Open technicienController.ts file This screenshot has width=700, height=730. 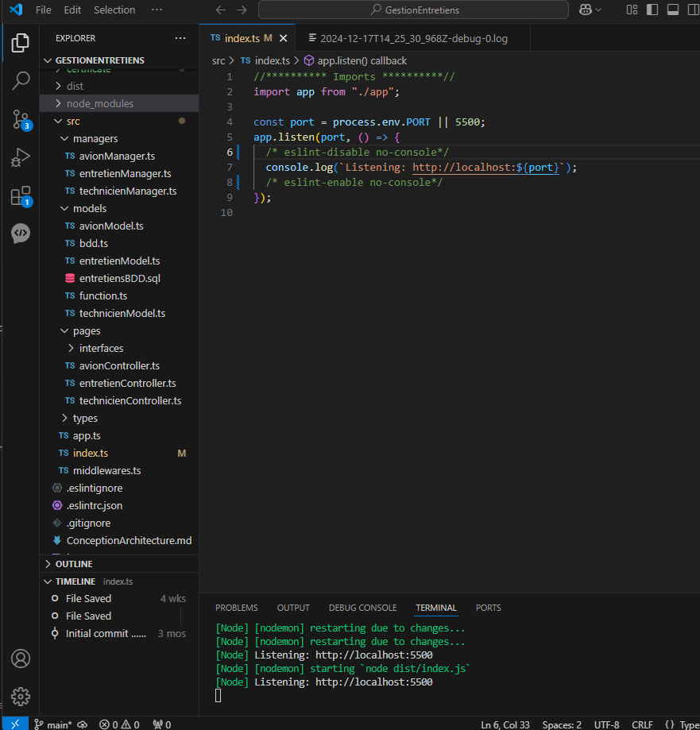pos(119,401)
